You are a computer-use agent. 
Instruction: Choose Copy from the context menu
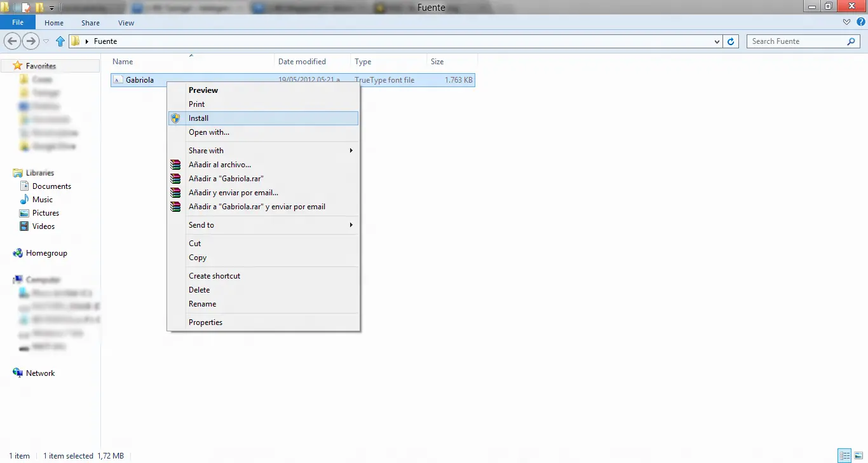(x=264, y=258)
